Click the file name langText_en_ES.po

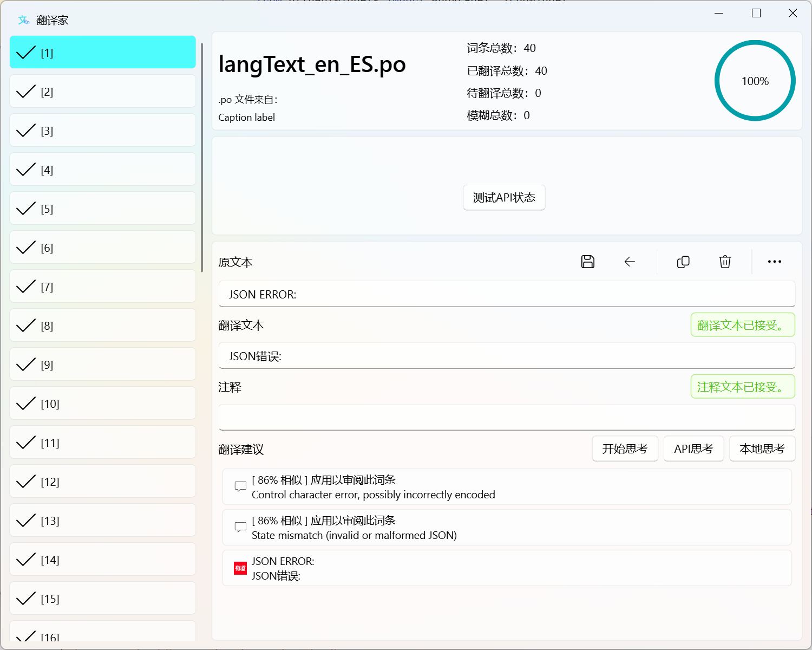(x=312, y=64)
